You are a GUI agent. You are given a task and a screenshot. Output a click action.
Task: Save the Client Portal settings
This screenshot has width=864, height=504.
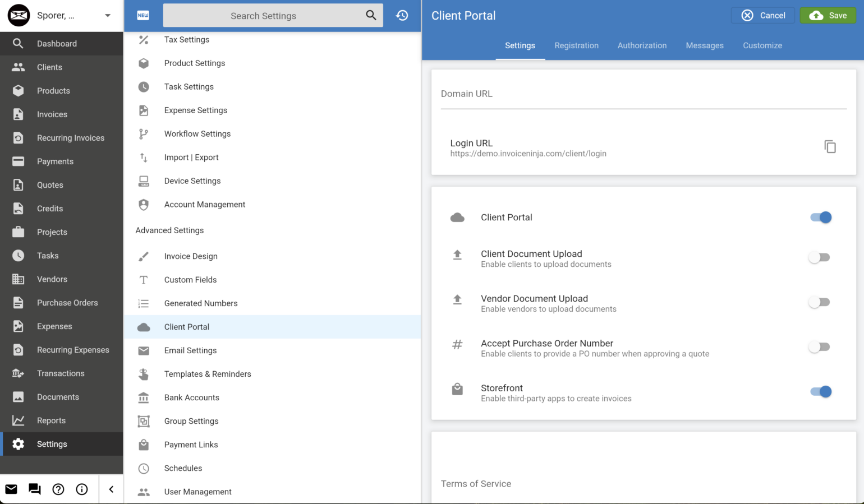point(828,15)
